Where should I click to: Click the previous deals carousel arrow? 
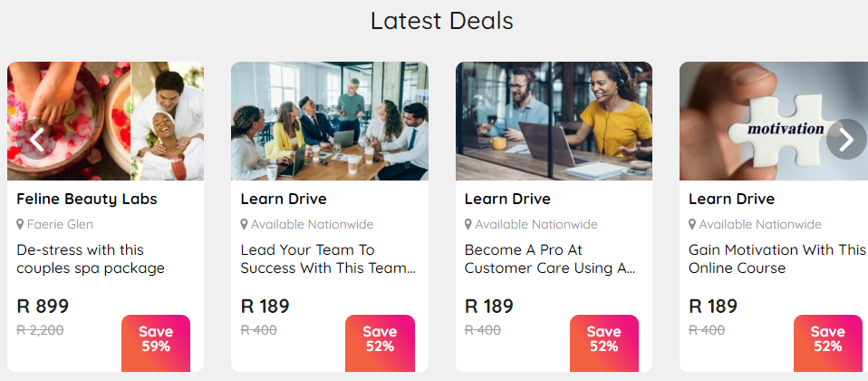(36, 140)
